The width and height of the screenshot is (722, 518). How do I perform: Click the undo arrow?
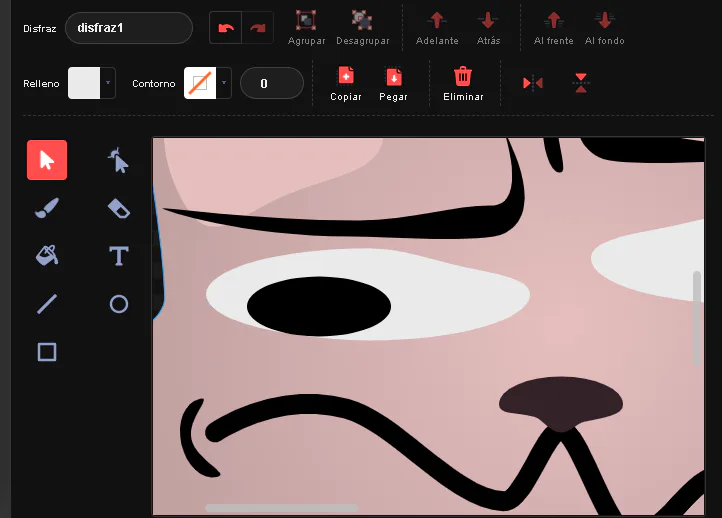(226, 28)
